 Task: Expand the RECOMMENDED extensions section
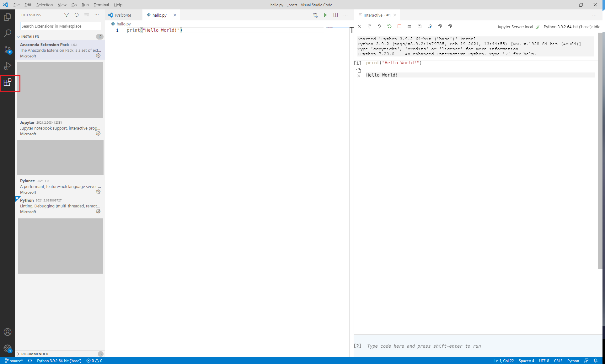[35, 354]
